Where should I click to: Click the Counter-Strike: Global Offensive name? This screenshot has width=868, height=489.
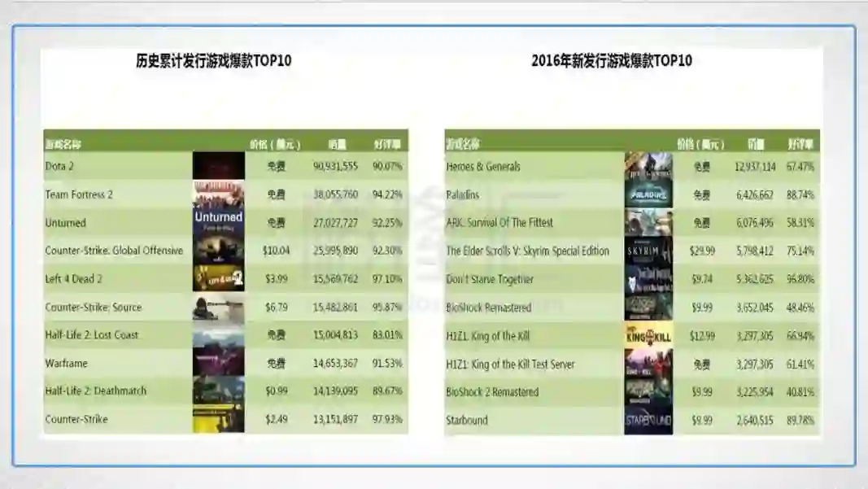[114, 251]
